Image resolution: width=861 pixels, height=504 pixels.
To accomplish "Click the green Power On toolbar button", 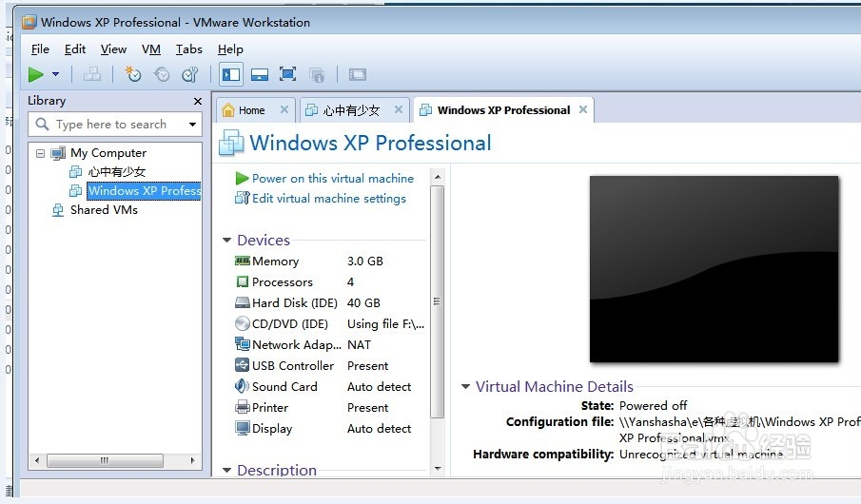I will (36, 74).
